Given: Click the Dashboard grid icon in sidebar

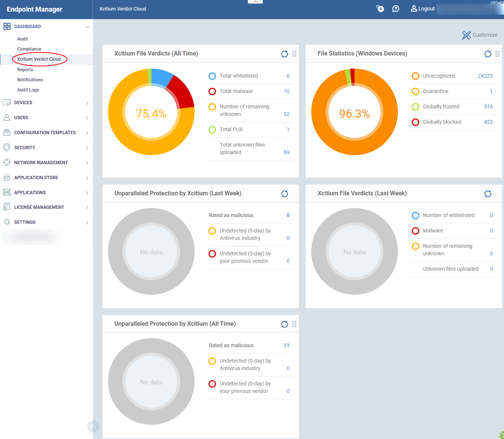Looking at the screenshot, I should [x=7, y=27].
